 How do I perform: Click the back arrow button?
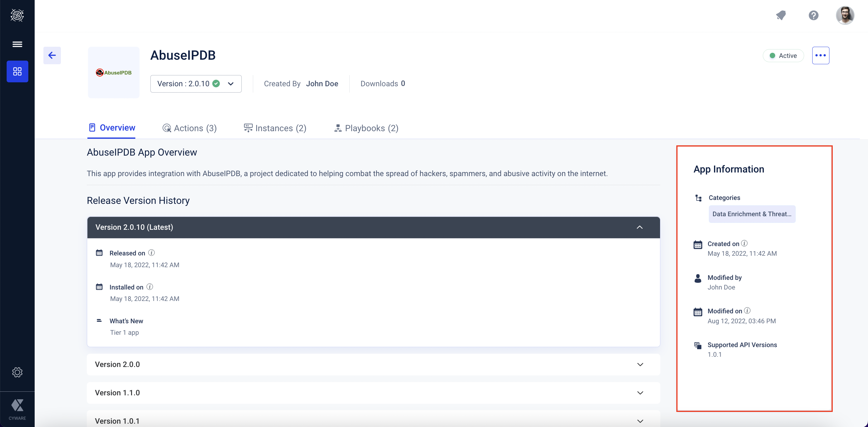pyautogui.click(x=52, y=55)
